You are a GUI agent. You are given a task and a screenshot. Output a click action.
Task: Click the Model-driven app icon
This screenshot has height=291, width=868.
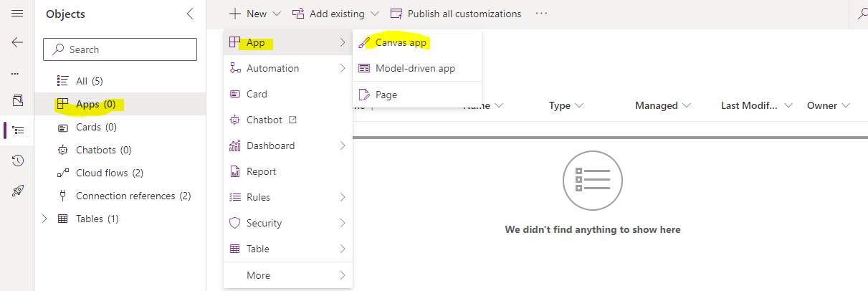coord(363,68)
